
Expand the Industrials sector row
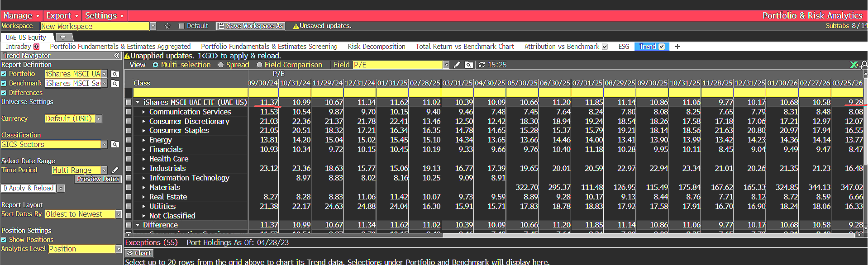click(144, 169)
